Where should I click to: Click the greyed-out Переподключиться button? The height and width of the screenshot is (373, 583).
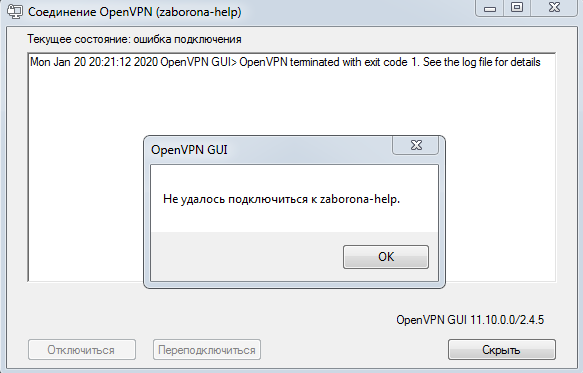(x=207, y=350)
